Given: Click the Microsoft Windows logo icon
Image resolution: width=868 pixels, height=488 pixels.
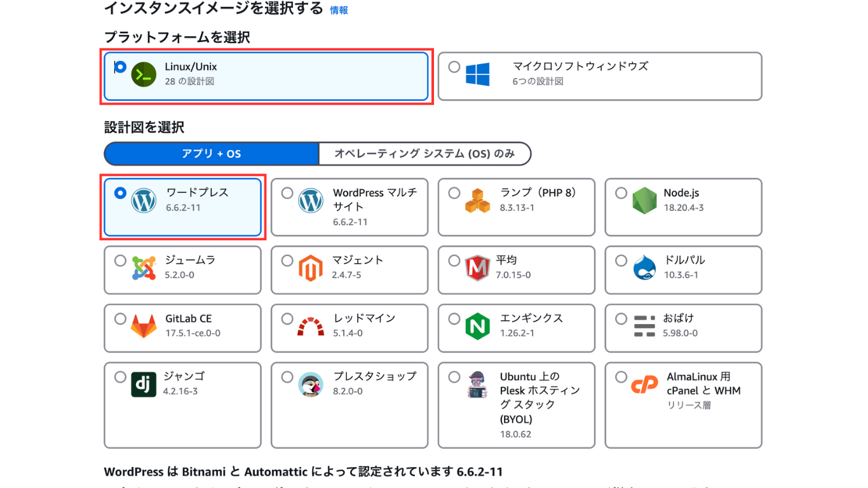Looking at the screenshot, I should point(477,74).
